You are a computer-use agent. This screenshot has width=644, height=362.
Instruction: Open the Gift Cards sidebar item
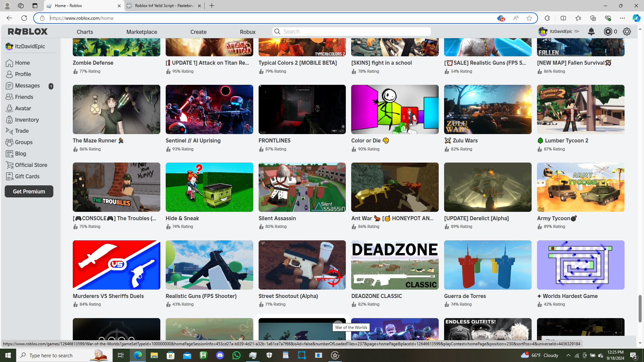click(x=27, y=176)
